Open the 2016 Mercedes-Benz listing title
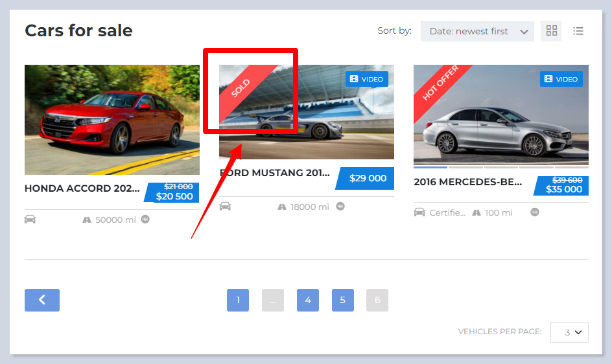The width and height of the screenshot is (612, 364). click(x=467, y=182)
